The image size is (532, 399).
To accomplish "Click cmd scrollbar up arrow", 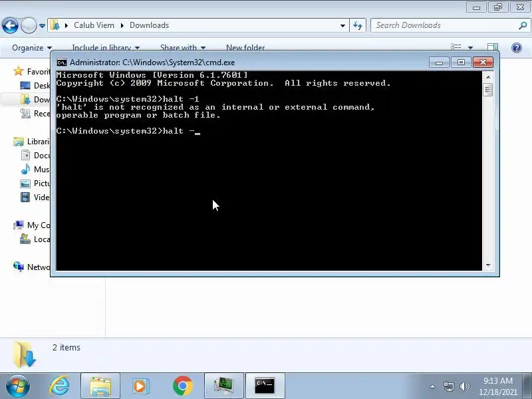I will point(488,77).
